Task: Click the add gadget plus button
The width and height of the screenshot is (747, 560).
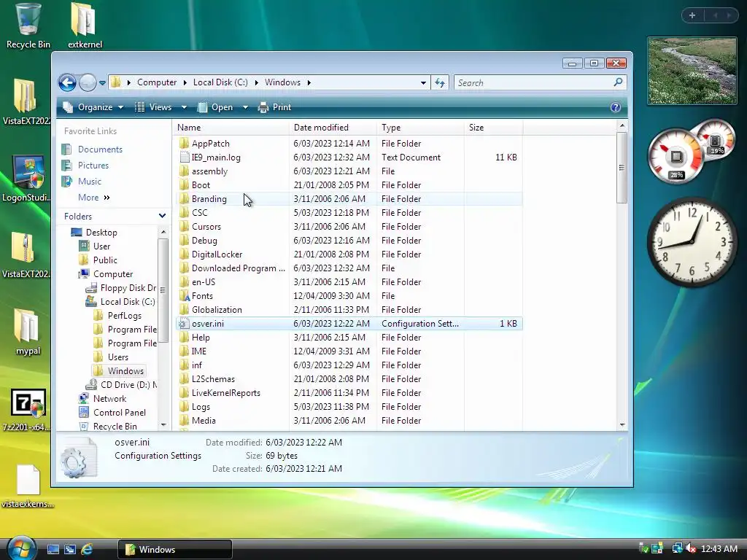Action: 692,15
